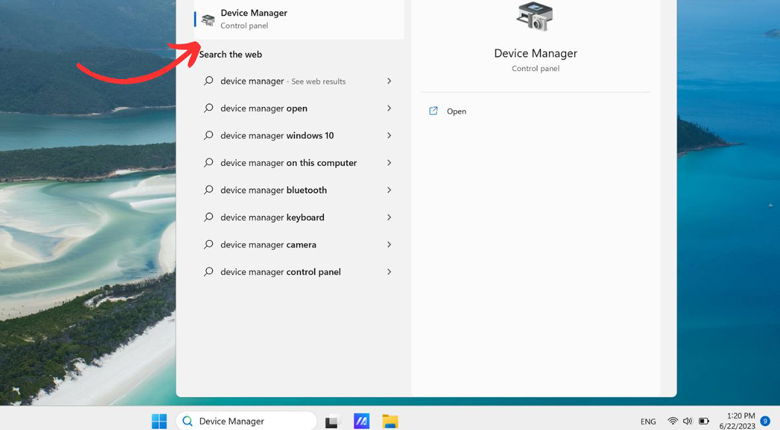Open the purple pinned app in taskbar
Screen dimensions: 780x430
(x=361, y=421)
